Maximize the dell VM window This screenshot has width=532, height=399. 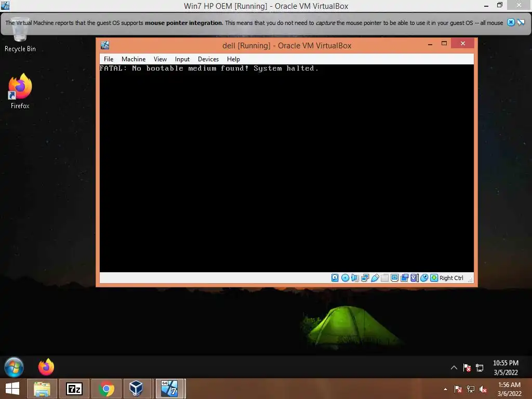444,44
